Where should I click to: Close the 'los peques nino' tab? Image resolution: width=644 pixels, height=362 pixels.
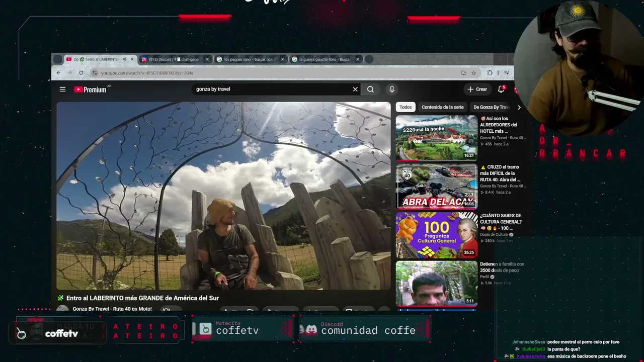coord(282,59)
